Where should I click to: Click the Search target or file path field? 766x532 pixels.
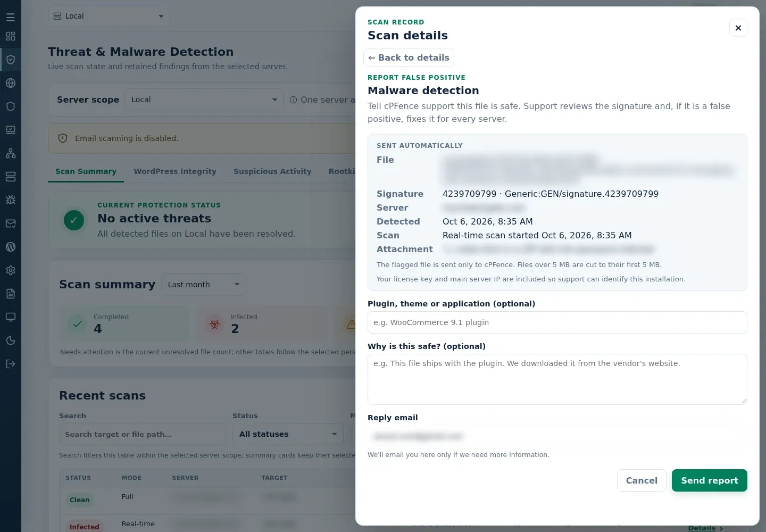(142, 434)
